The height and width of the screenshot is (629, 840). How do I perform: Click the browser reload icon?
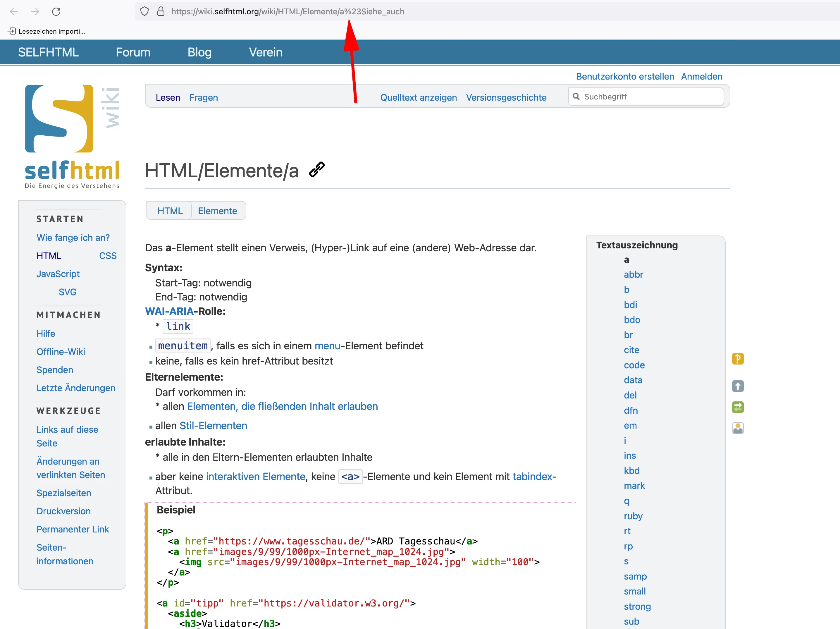click(x=56, y=12)
